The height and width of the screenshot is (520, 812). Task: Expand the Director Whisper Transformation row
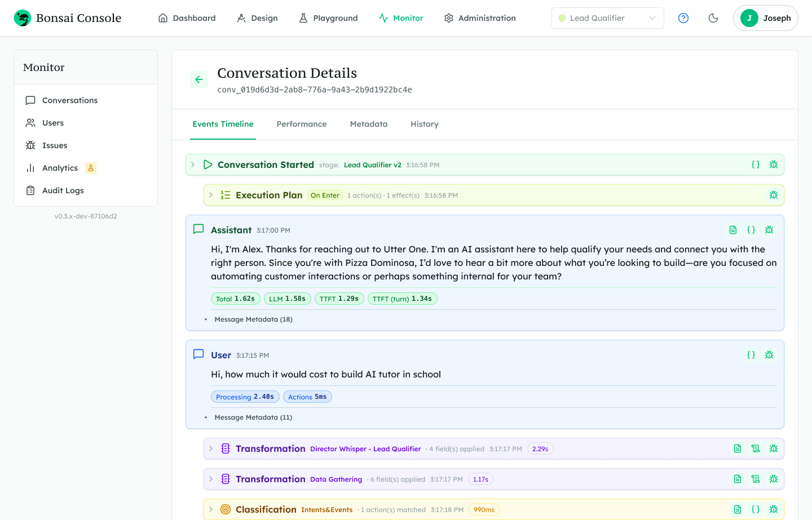point(211,448)
